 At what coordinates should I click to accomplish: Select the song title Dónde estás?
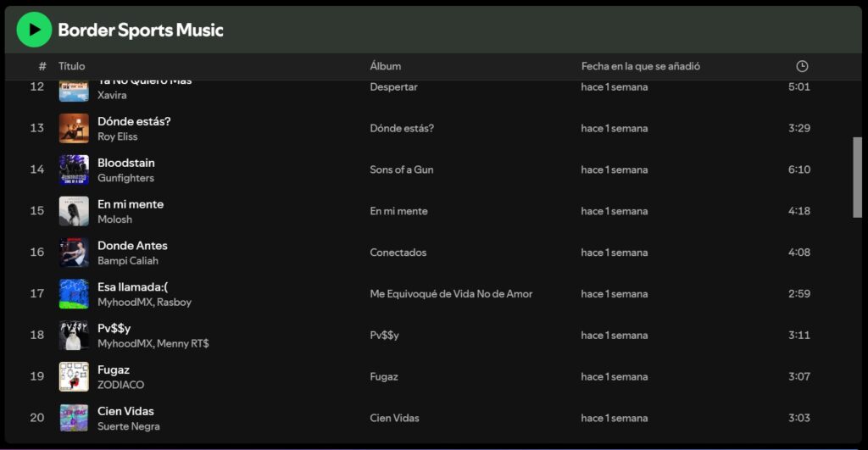tap(134, 121)
